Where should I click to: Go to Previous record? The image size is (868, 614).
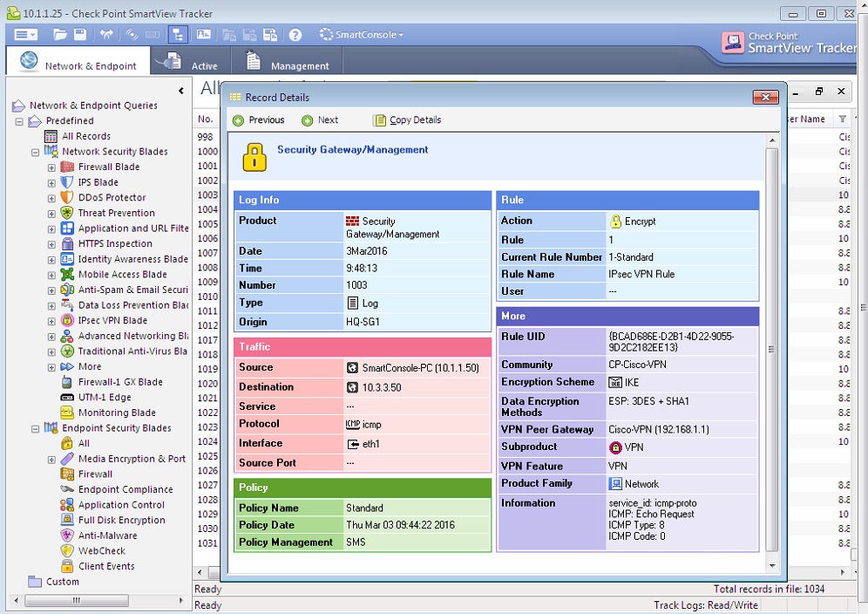[x=259, y=120]
